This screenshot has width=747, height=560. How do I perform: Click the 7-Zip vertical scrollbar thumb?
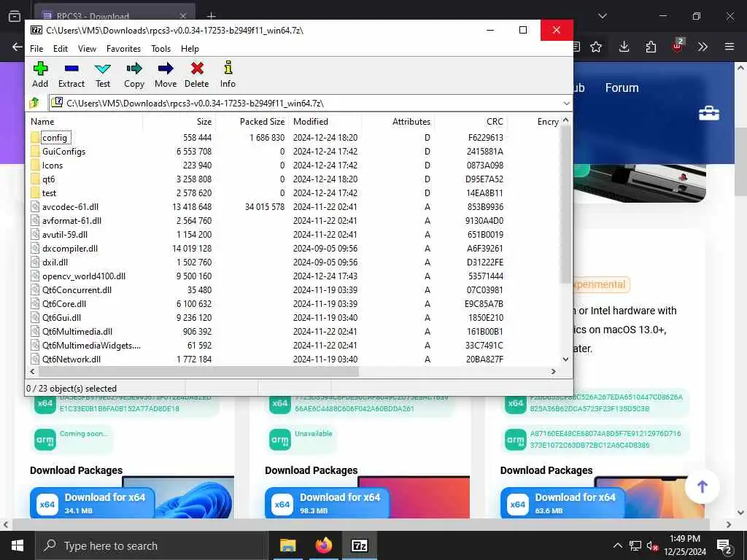point(565,205)
